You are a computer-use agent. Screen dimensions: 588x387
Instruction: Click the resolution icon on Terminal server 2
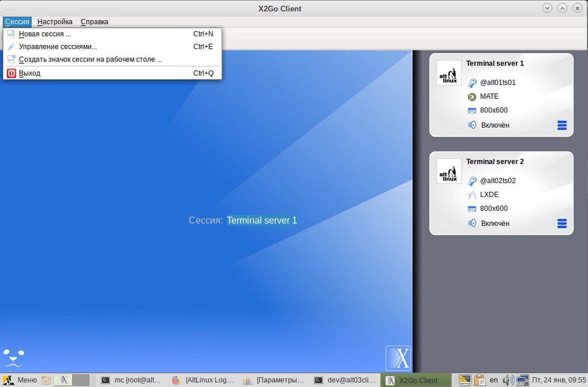(472, 209)
